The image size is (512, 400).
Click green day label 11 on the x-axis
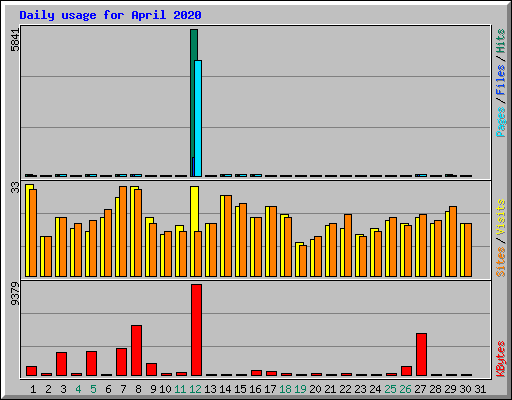point(180,389)
